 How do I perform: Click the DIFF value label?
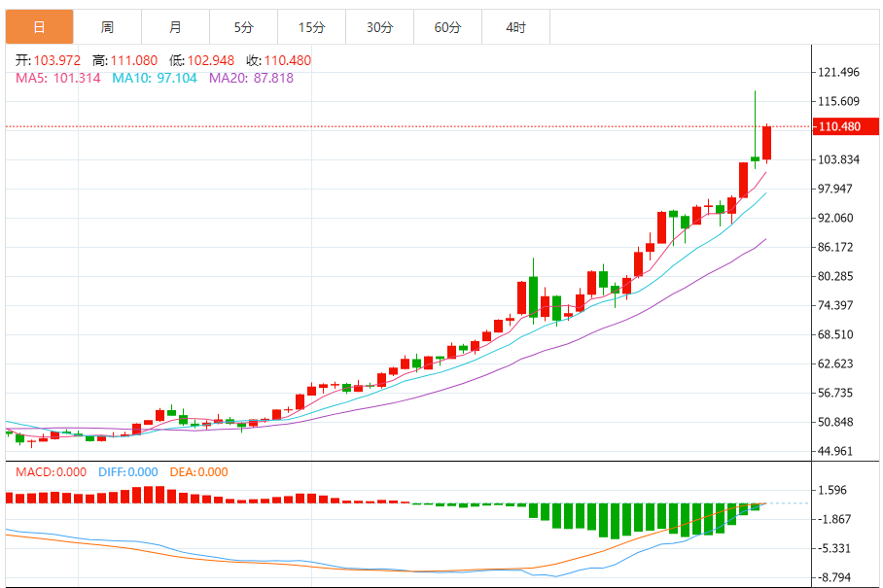[127, 472]
